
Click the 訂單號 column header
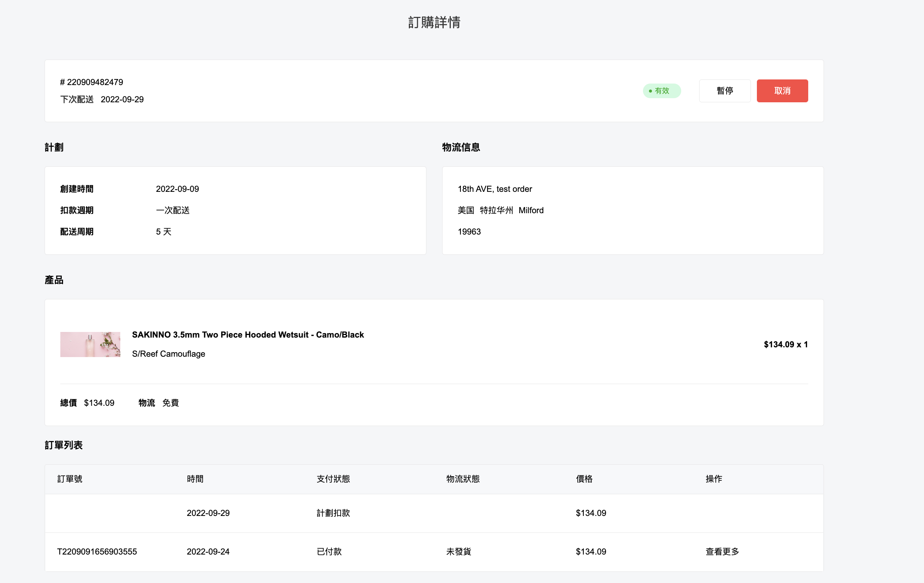coord(69,479)
